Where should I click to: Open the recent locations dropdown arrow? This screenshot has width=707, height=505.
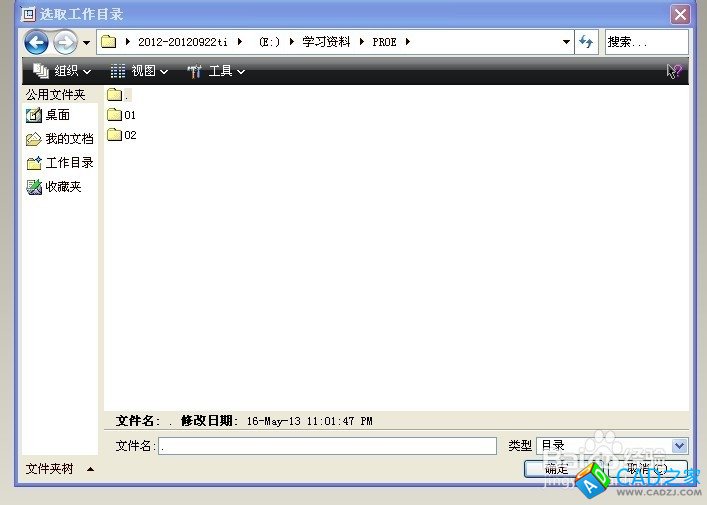tap(86, 42)
